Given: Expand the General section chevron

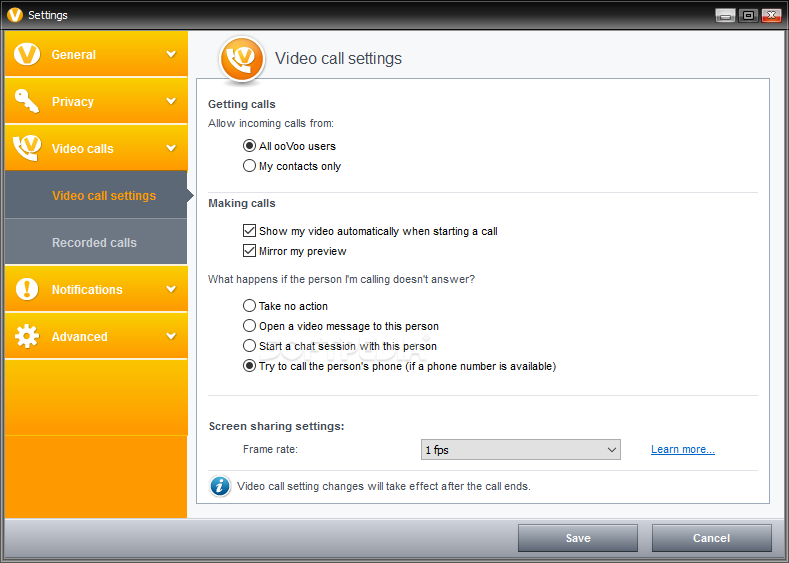Looking at the screenshot, I should tap(171, 54).
